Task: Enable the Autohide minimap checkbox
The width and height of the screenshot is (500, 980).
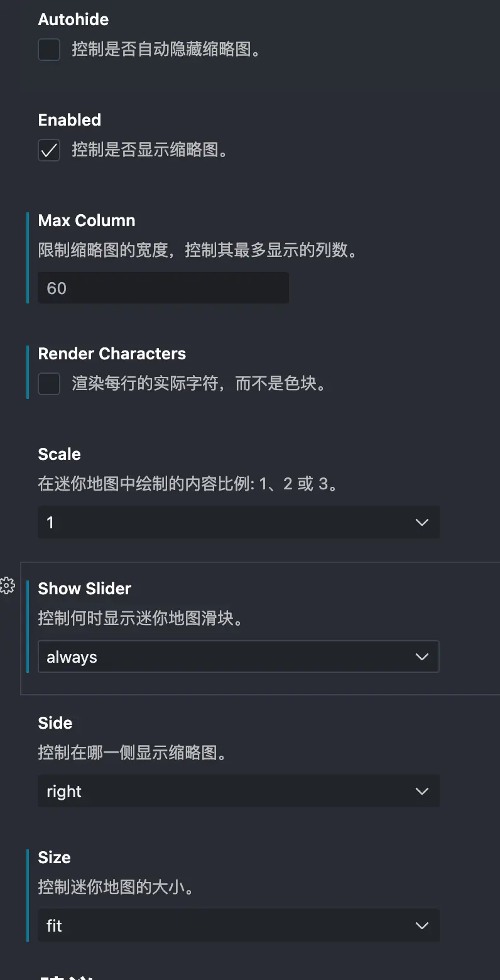Action: [x=49, y=50]
